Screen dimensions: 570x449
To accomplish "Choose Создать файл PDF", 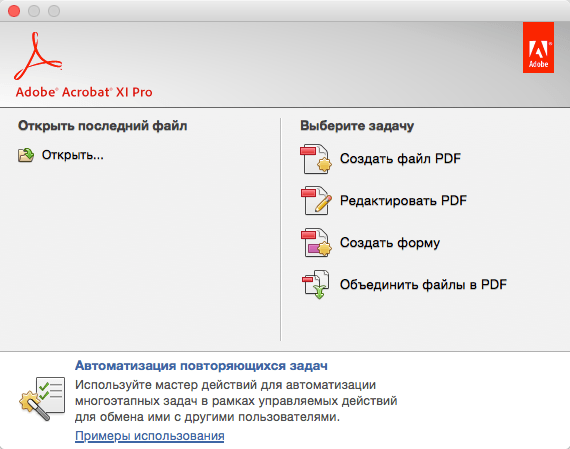I will tap(400, 159).
